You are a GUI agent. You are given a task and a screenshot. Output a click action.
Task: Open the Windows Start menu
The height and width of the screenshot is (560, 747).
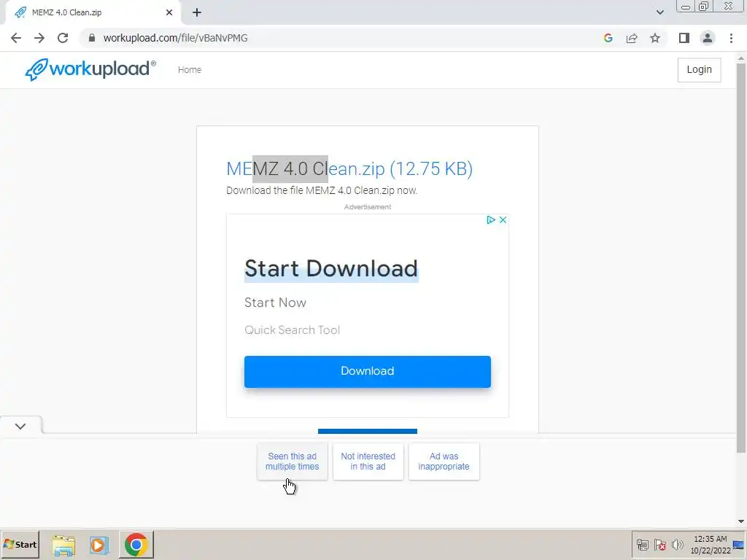tap(20, 544)
